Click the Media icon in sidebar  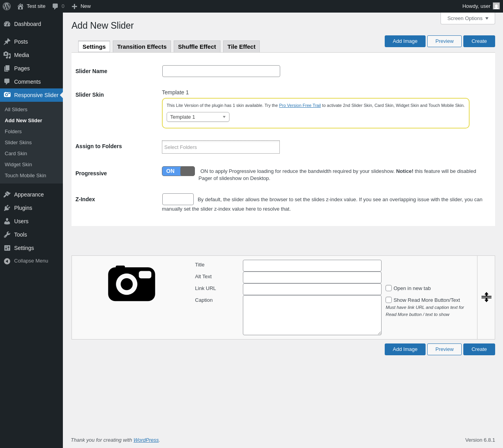coord(7,55)
